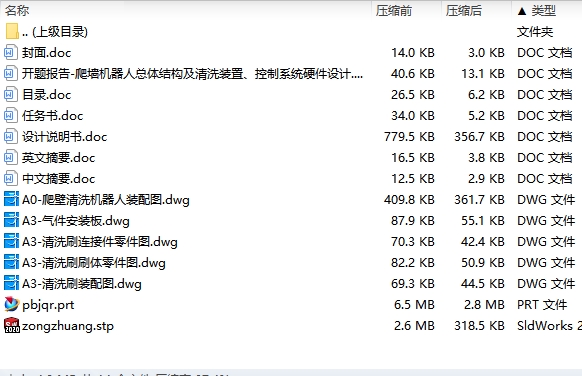Screen dimensions: 582x376
Task: Click the 封面.doc file icon
Action: click(x=10, y=53)
